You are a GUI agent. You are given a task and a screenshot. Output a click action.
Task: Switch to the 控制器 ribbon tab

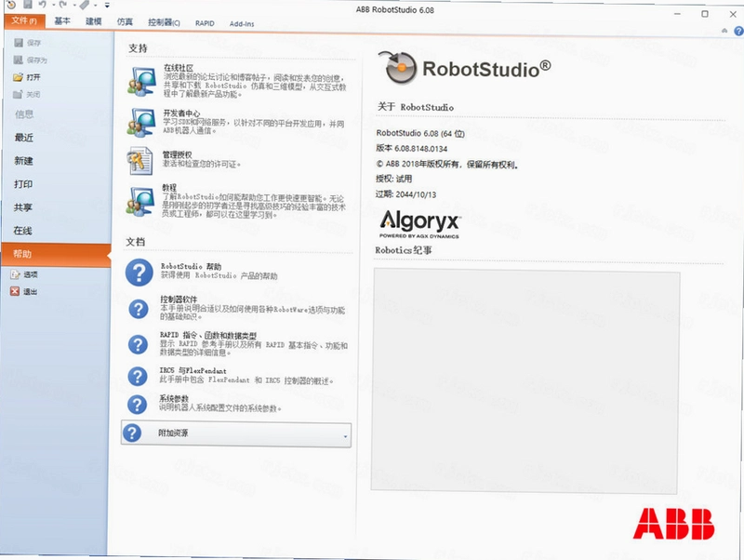(164, 22)
